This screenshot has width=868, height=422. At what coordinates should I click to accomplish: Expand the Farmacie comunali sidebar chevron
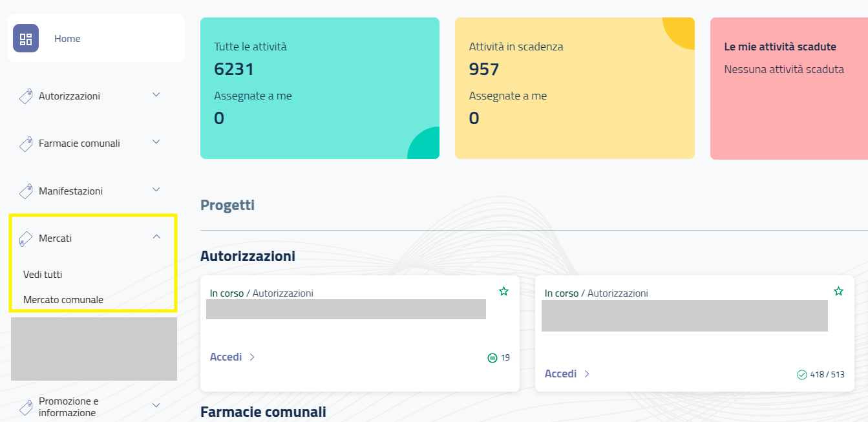pyautogui.click(x=156, y=142)
